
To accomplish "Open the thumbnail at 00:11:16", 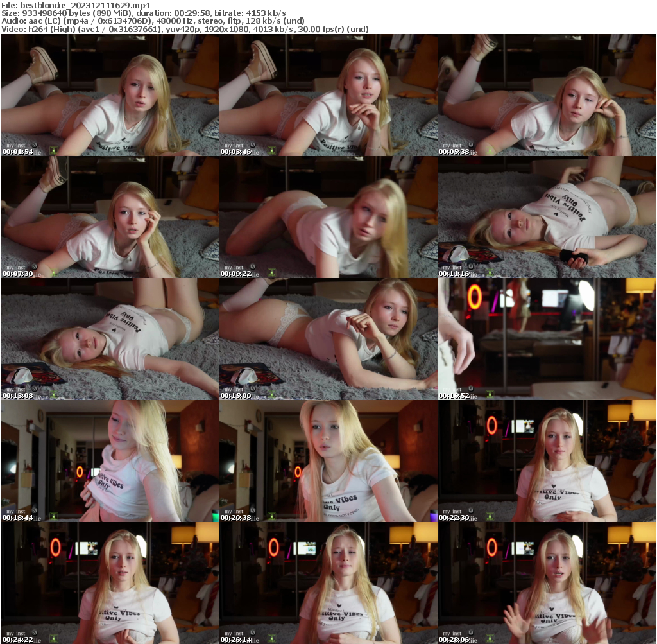I will pos(547,218).
